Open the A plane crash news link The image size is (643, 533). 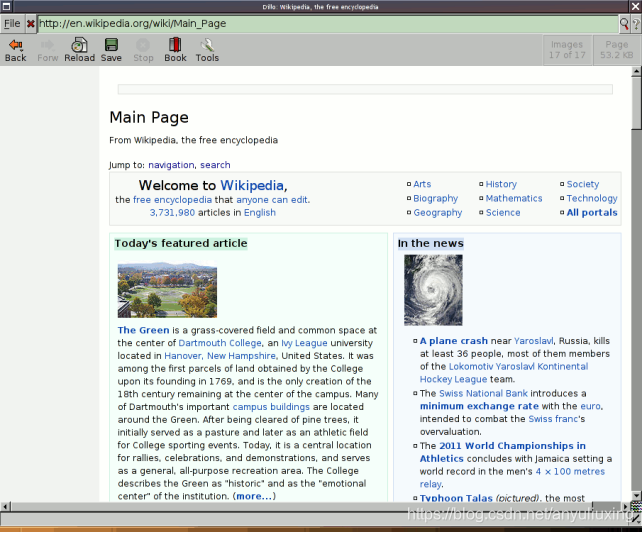(454, 341)
